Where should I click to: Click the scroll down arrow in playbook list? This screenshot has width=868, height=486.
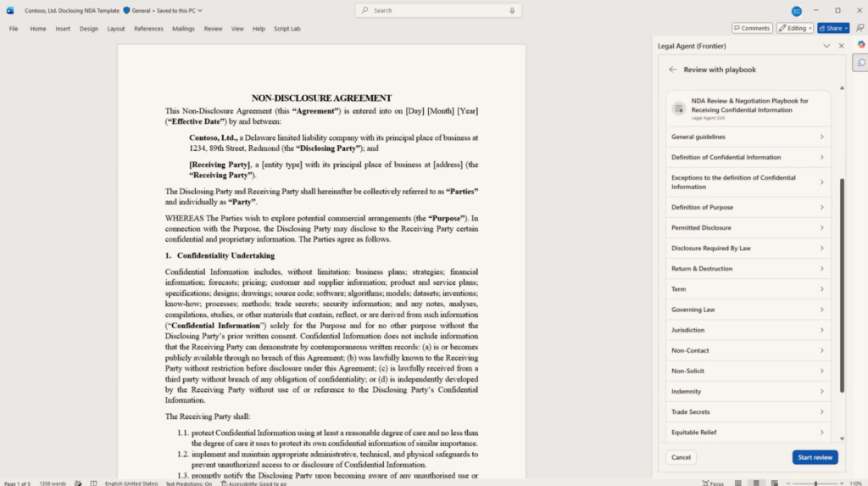click(x=842, y=439)
